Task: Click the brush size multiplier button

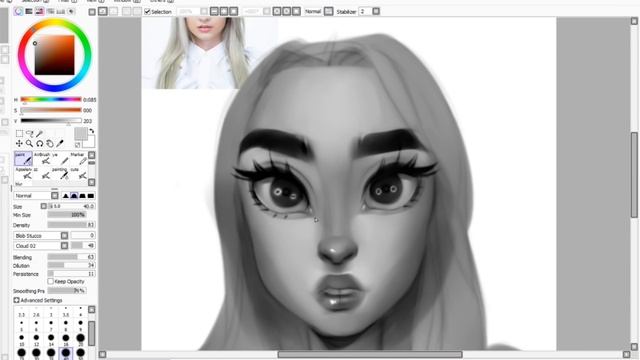Action: click(44, 206)
